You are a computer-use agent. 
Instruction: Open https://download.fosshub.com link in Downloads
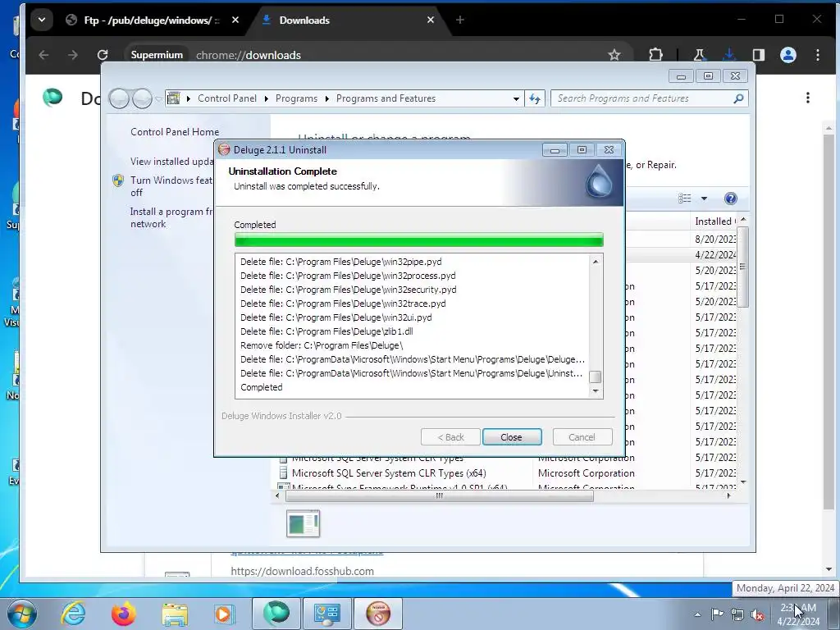point(302,571)
